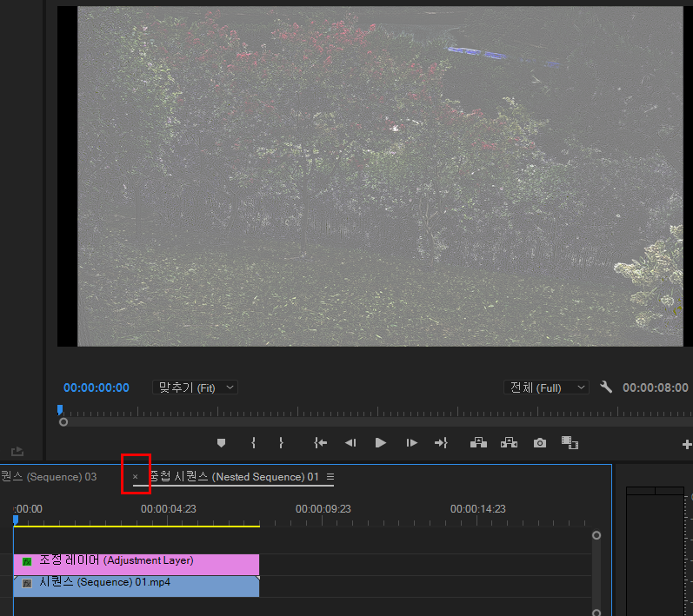Click fx badge on Sequence 01.mp4 clip
Viewport: 693px width, 616px height.
[x=27, y=584]
